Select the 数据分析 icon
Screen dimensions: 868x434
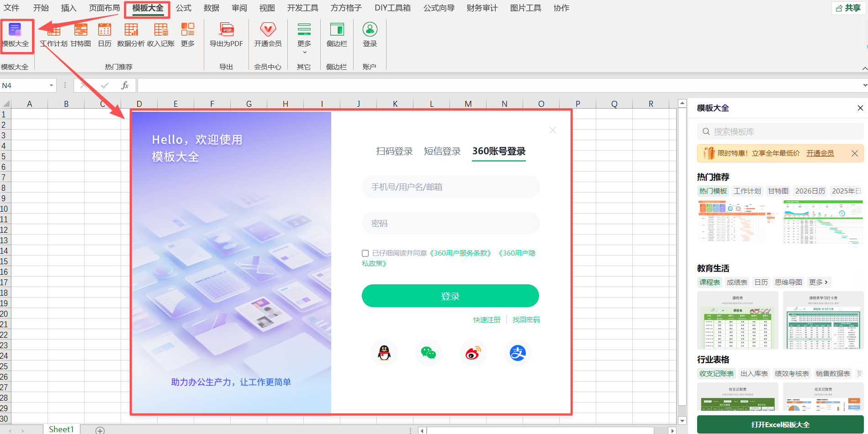click(131, 36)
